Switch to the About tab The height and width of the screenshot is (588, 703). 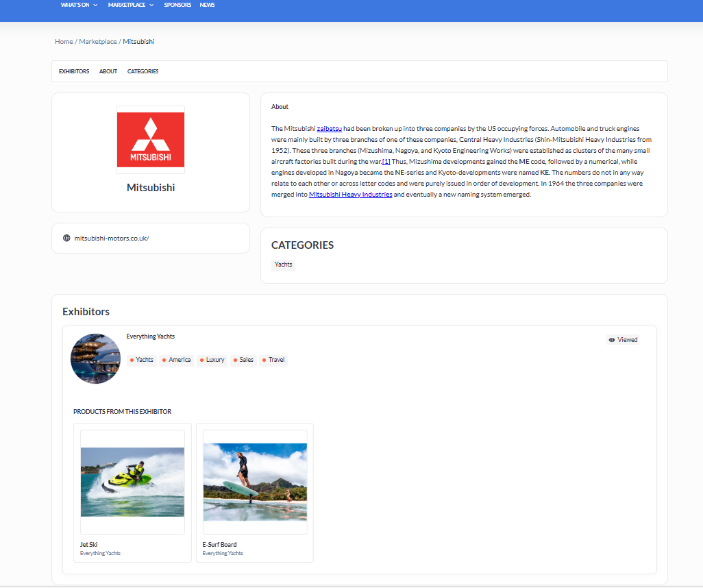[108, 71]
